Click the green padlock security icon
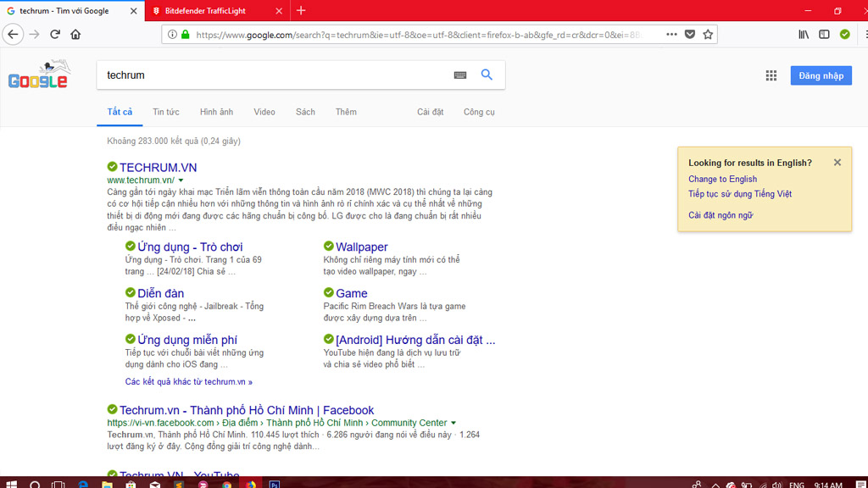 [x=186, y=34]
